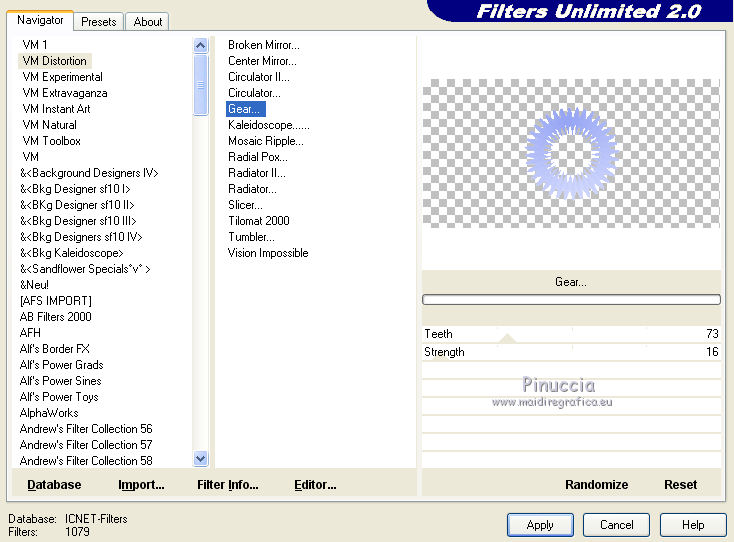Select &<Background Designers IV> category
The height and width of the screenshot is (542, 734).
pos(89,173)
